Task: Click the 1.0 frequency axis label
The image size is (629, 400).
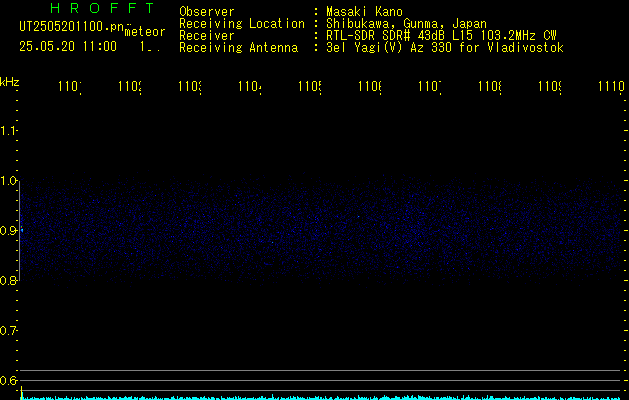Action: pos(8,181)
